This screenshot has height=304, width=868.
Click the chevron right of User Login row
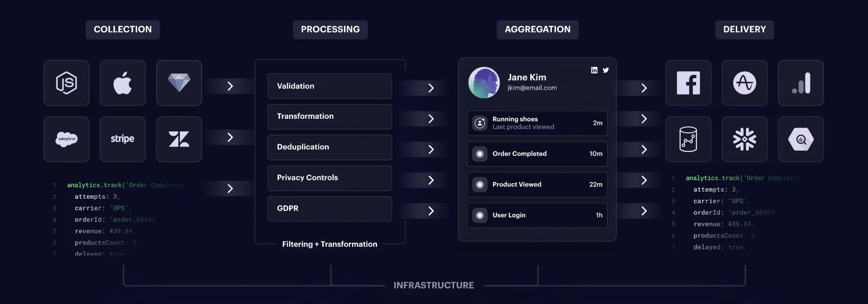point(644,211)
